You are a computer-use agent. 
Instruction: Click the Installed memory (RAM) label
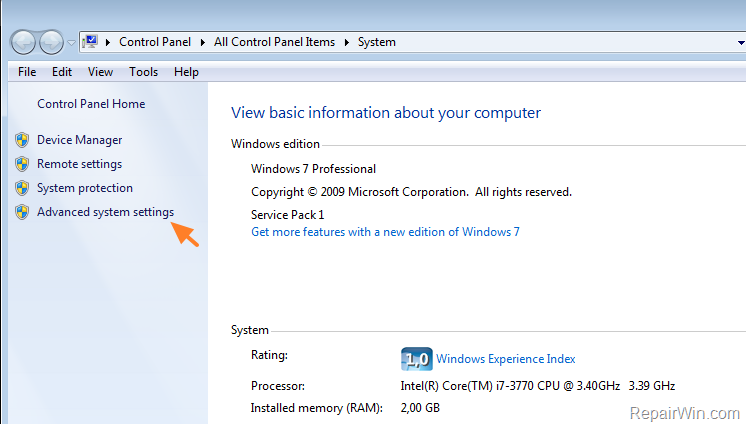317,408
